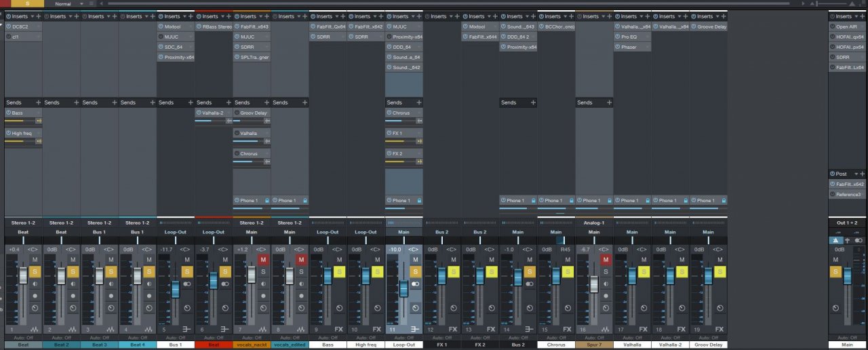The width and height of the screenshot is (868, 350).
Task: Open the audio track icon on Beat channel
Action: pyautogui.click(x=35, y=330)
